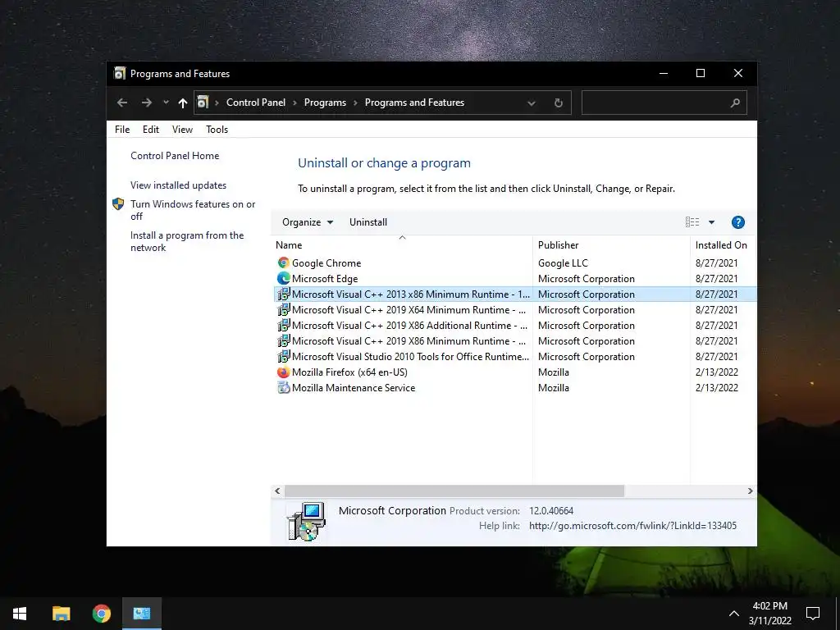Expand the Organize dropdown
The image size is (840, 630).
308,221
